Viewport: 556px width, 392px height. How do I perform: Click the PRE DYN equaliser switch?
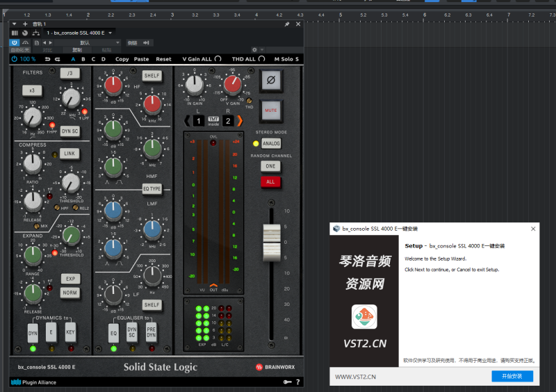pos(152,332)
